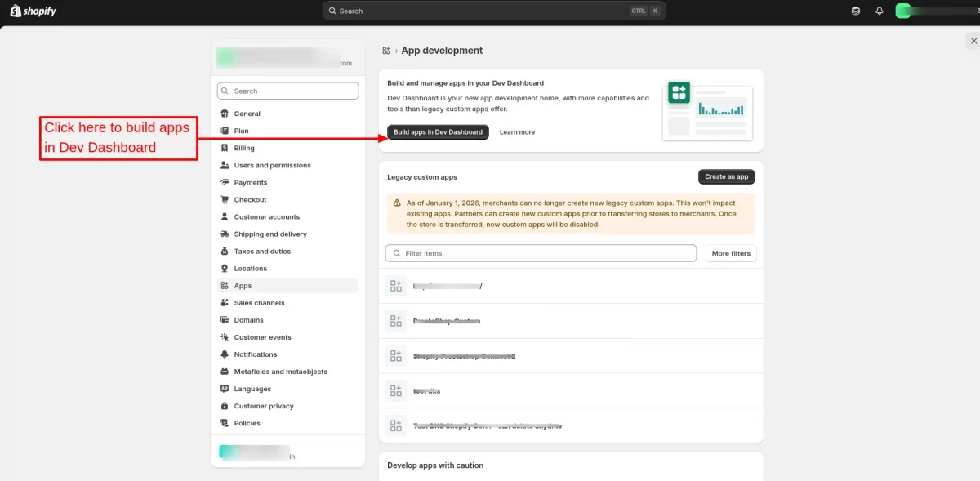Screen dimensions: 980x481
Task: Click the Taxes and duties icon
Action: click(225, 251)
